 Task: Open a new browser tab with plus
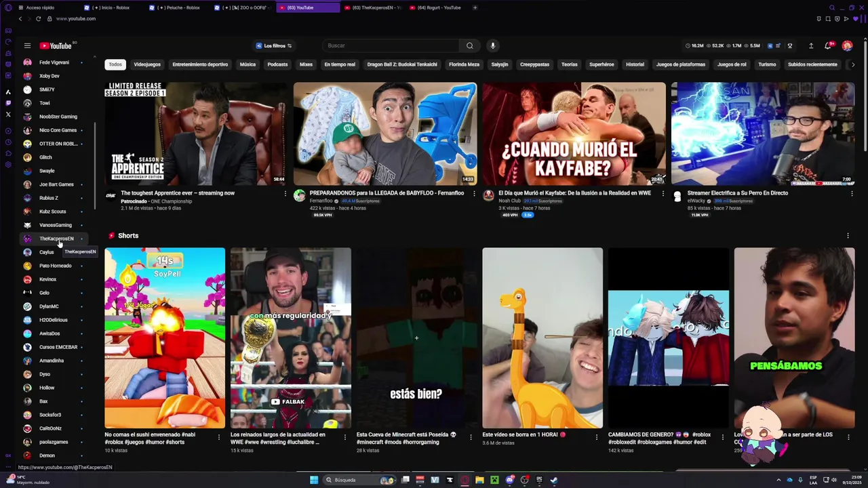coord(475,7)
